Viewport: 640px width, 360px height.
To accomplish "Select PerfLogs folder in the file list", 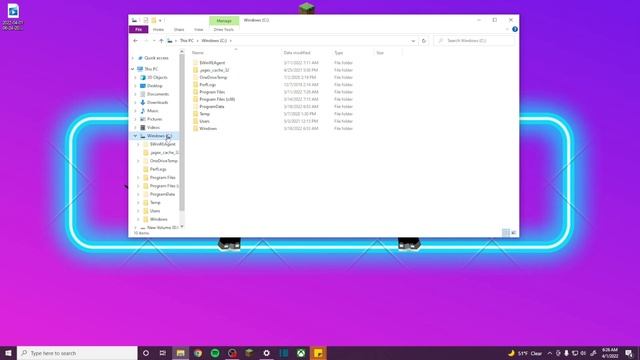I will click(207, 84).
